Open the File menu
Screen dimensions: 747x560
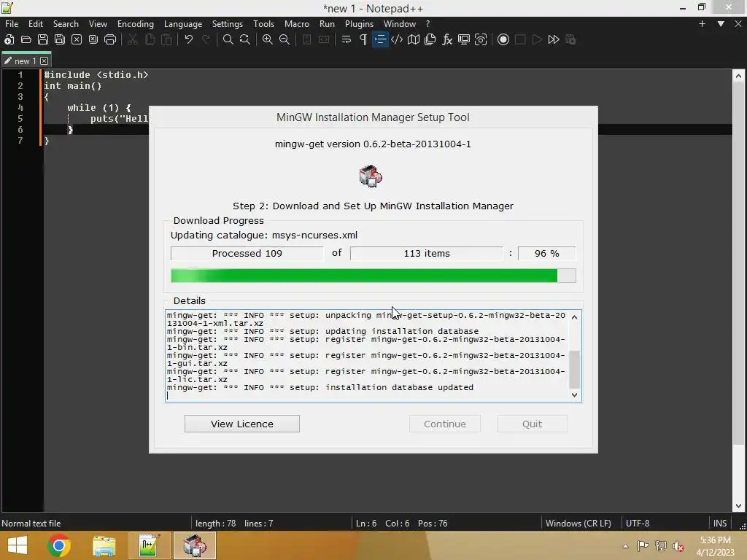click(x=12, y=24)
